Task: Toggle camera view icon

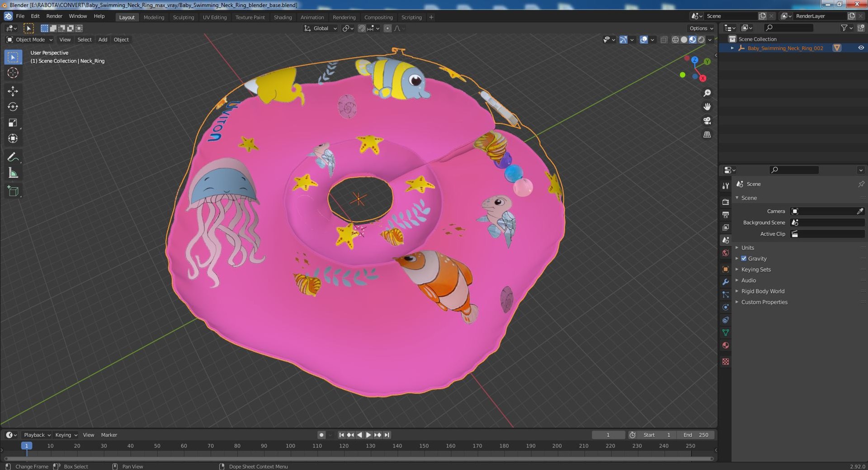Action: (707, 121)
